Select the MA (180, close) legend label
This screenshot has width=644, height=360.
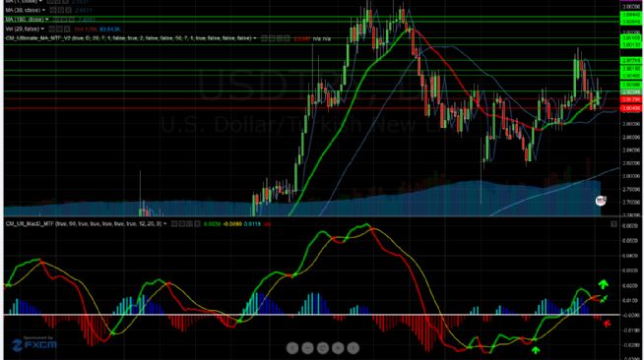click(x=25, y=20)
